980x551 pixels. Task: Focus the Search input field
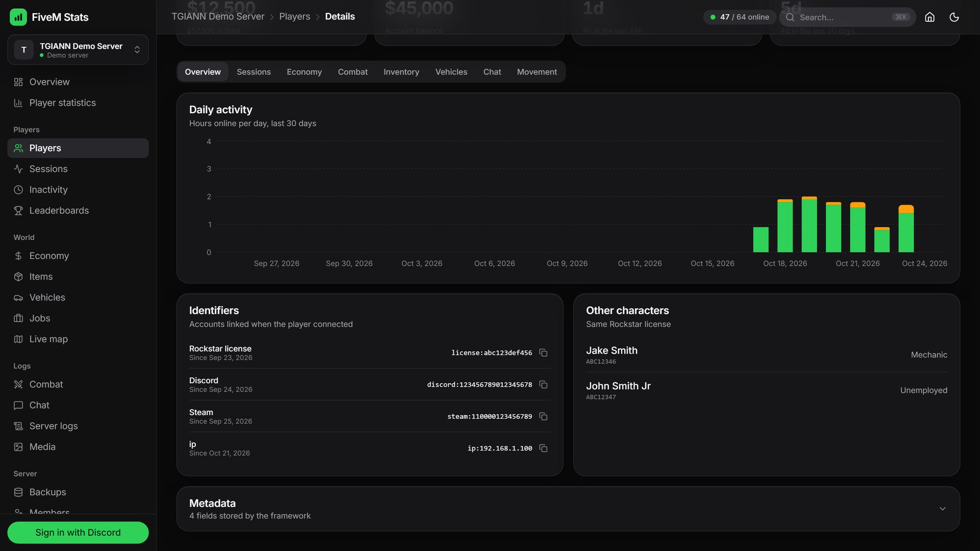click(x=847, y=17)
